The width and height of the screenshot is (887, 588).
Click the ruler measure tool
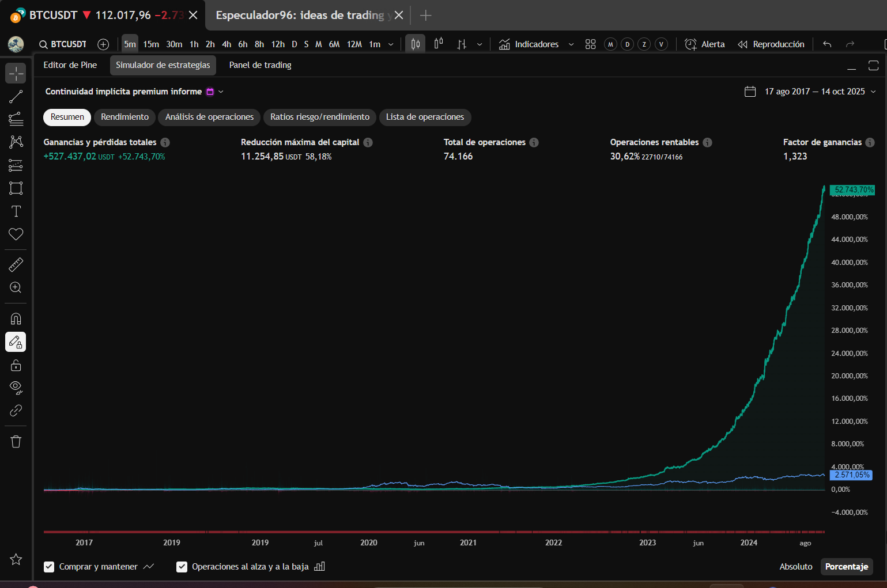click(16, 264)
